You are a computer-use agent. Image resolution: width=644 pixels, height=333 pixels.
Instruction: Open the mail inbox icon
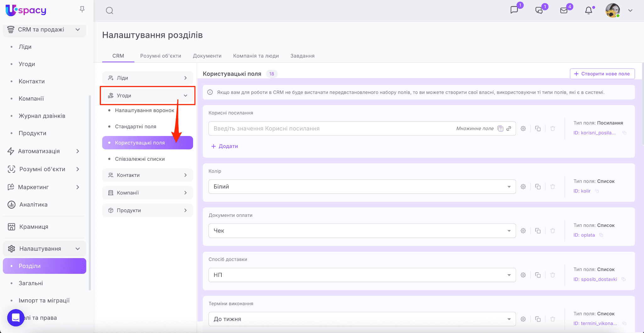click(564, 10)
